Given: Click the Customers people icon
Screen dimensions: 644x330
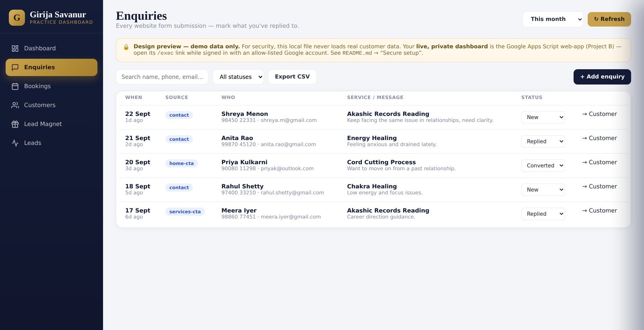Looking at the screenshot, I should coord(15,105).
